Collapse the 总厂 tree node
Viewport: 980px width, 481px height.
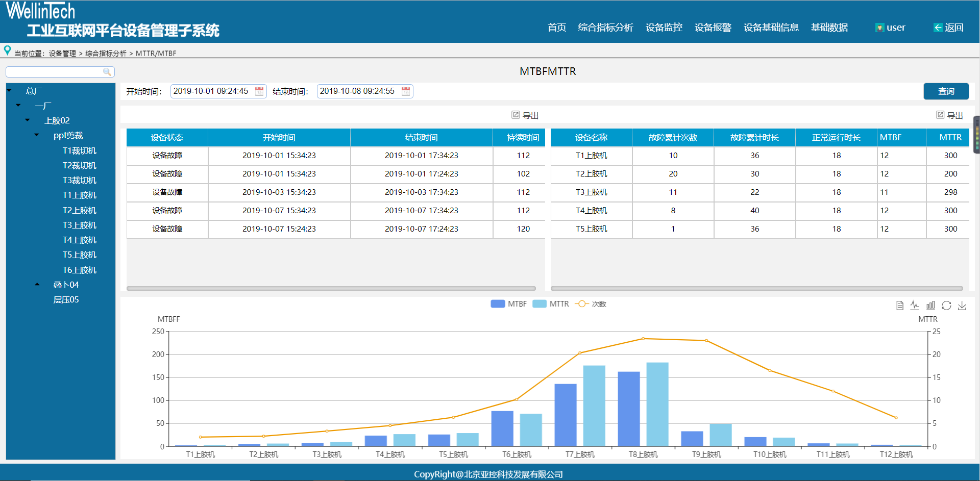[9, 91]
